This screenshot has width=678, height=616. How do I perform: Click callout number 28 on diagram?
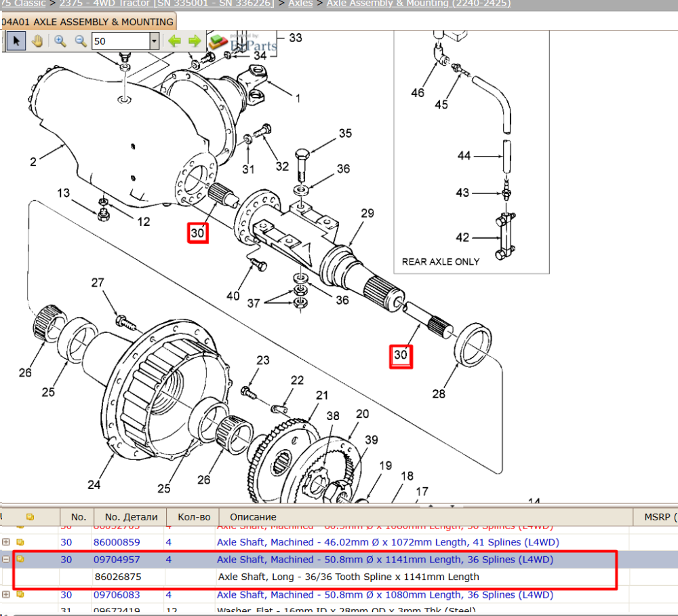tap(439, 394)
